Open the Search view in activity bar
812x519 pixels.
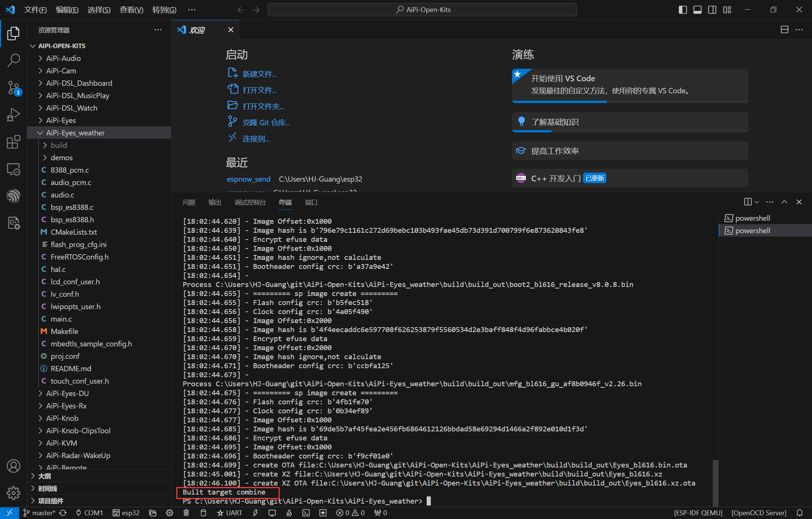pos(14,60)
